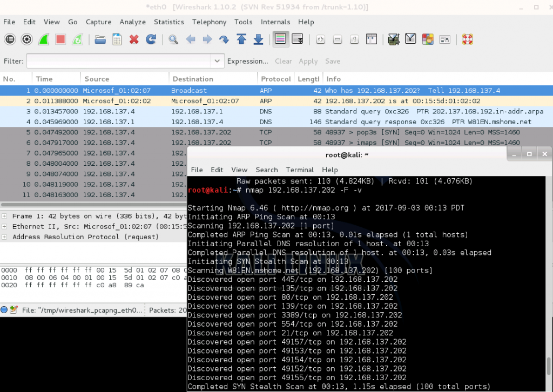Sort by Destination column header
This screenshot has height=392, width=553.
213,79
